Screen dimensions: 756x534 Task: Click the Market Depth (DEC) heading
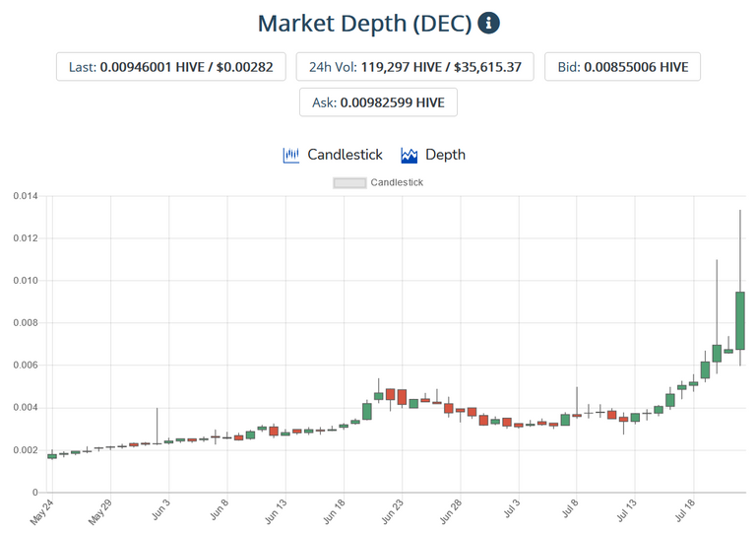click(x=364, y=24)
